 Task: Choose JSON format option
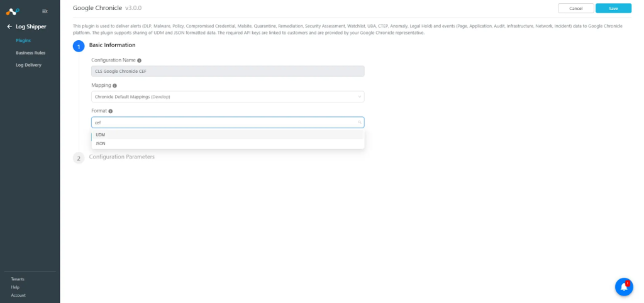point(228,144)
